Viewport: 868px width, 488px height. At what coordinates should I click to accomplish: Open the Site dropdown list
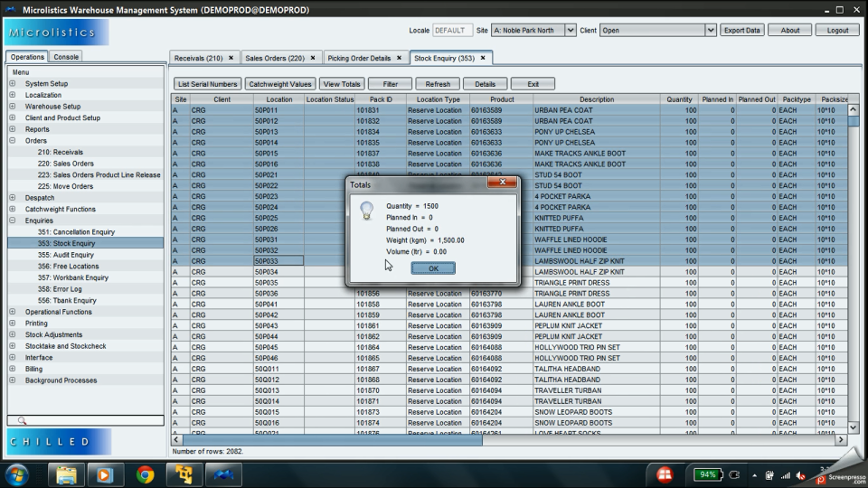(x=570, y=31)
